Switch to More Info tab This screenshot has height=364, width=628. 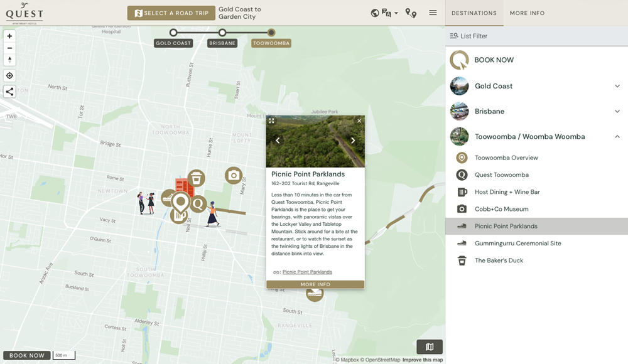527,13
